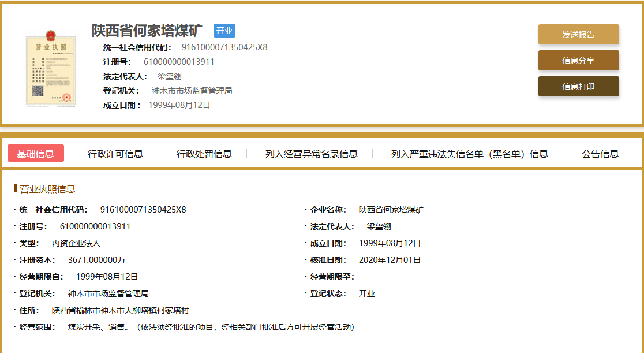Click the 发送报告 button

point(578,35)
